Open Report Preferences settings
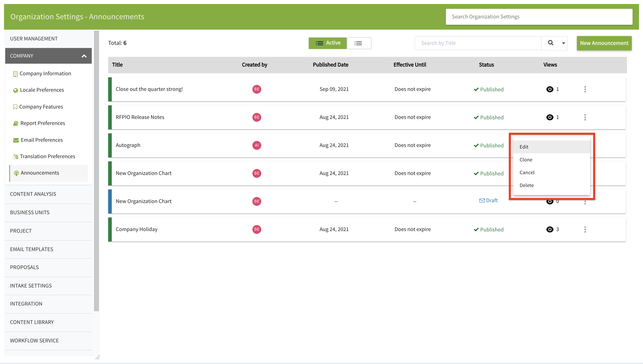Image resolution: width=643 pixels, height=364 pixels. [x=42, y=123]
